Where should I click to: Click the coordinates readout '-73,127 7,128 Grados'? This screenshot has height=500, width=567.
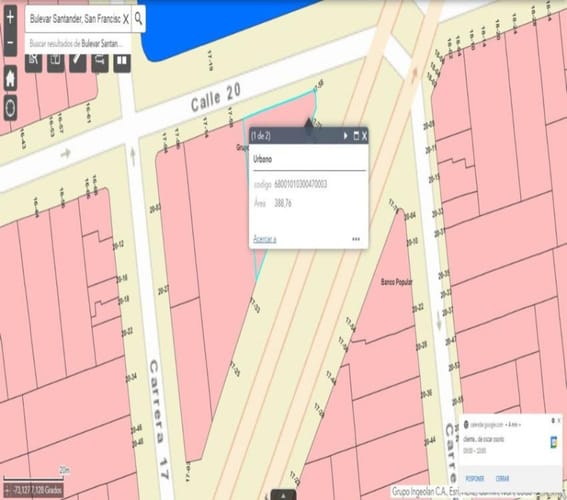click(37, 491)
